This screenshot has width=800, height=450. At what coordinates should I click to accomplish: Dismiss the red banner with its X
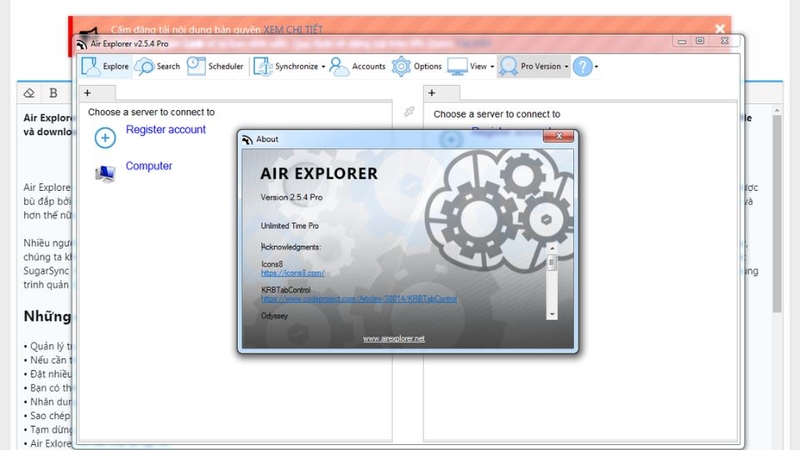coord(720,29)
